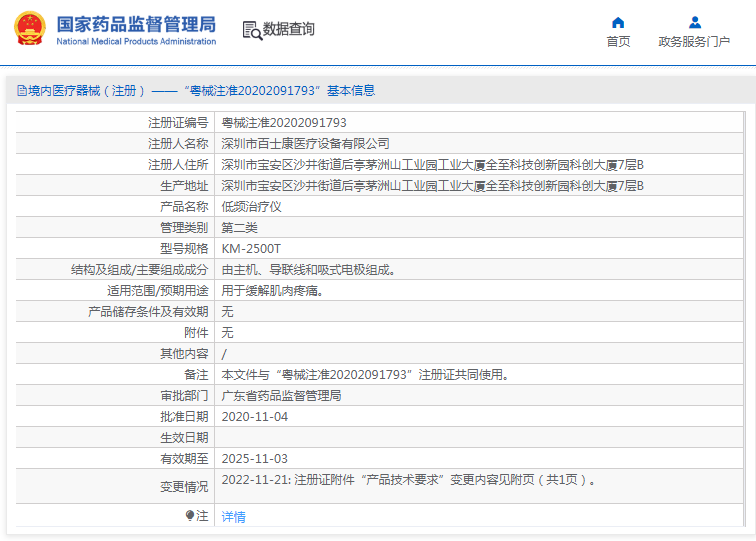The height and width of the screenshot is (541, 756).
Task: Click the model value KM-2500T
Action: (x=251, y=249)
